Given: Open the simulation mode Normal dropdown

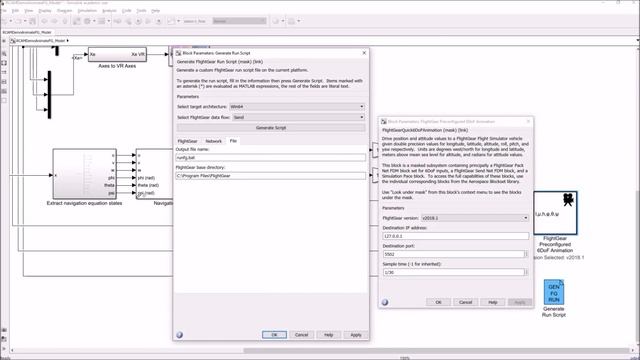Looking at the screenshot, I should point(240,21).
